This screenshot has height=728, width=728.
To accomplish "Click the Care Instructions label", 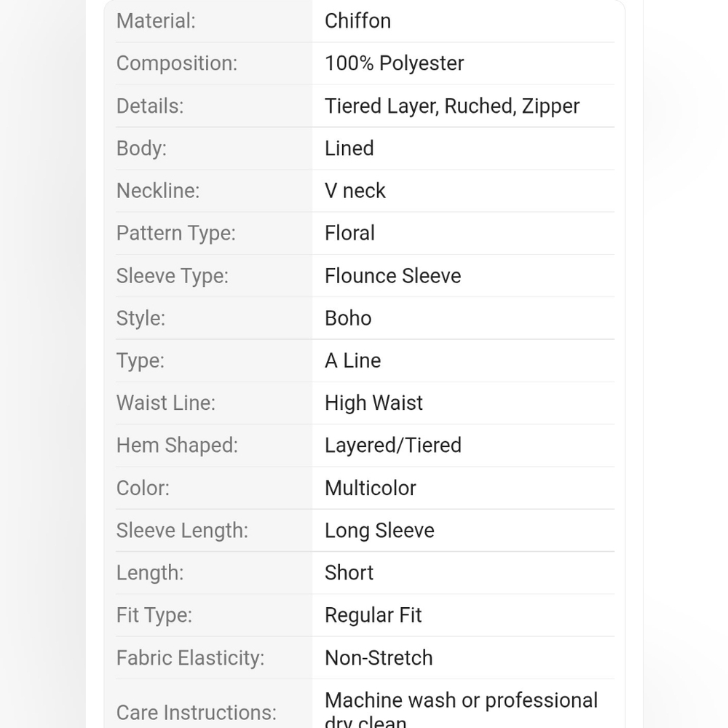I will [197, 712].
